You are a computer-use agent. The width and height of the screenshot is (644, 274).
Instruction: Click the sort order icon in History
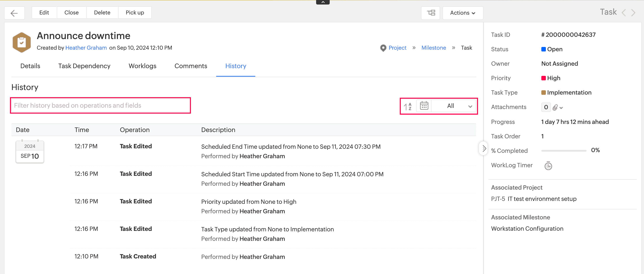tap(407, 106)
